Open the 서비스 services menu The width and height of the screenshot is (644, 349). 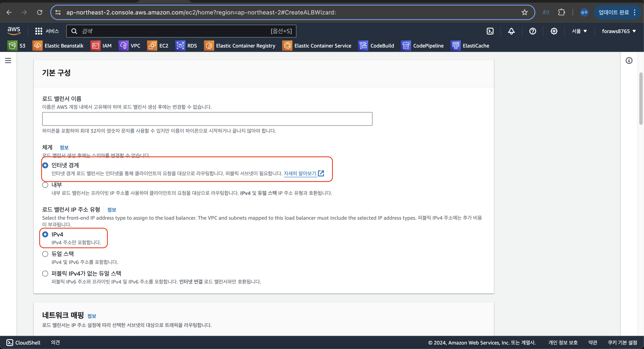tap(47, 31)
